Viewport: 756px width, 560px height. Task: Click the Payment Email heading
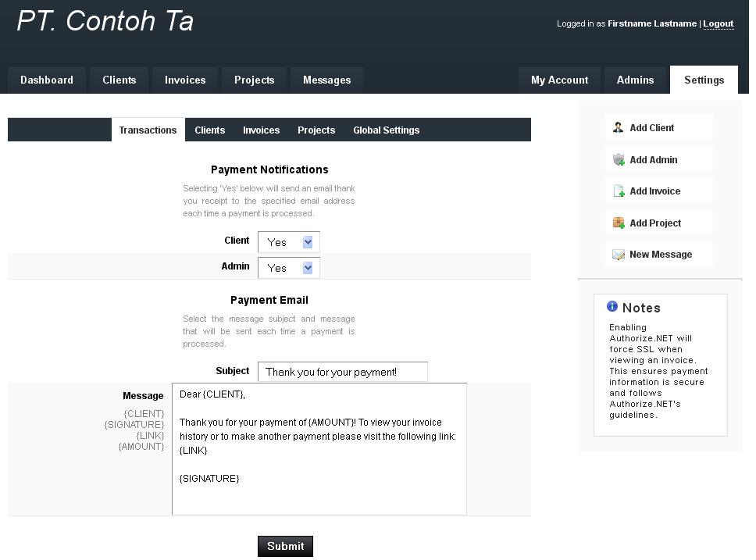point(269,300)
